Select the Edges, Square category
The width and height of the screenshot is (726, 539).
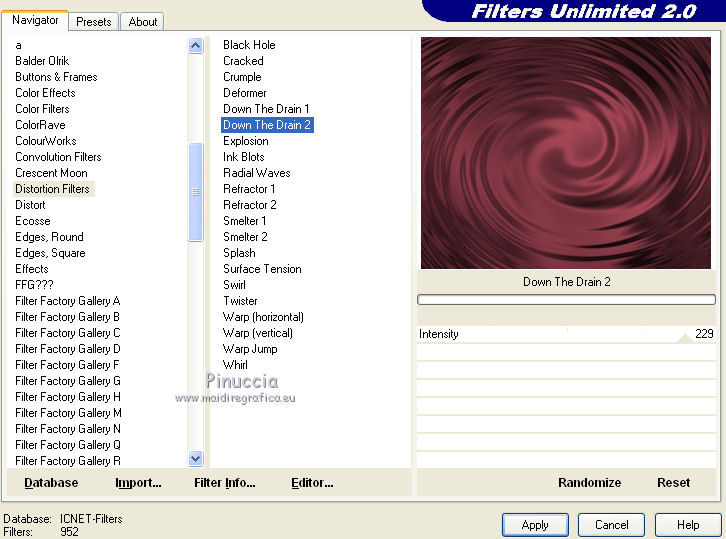[x=50, y=253]
